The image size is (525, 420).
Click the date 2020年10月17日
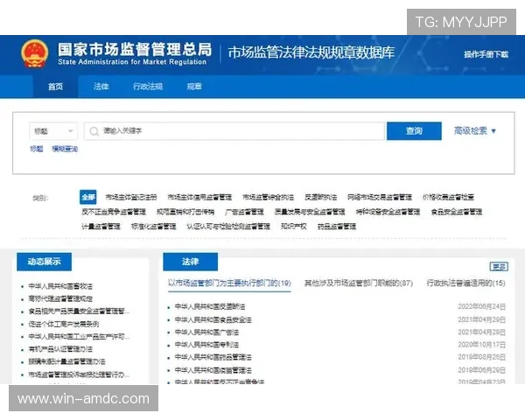click(x=481, y=345)
